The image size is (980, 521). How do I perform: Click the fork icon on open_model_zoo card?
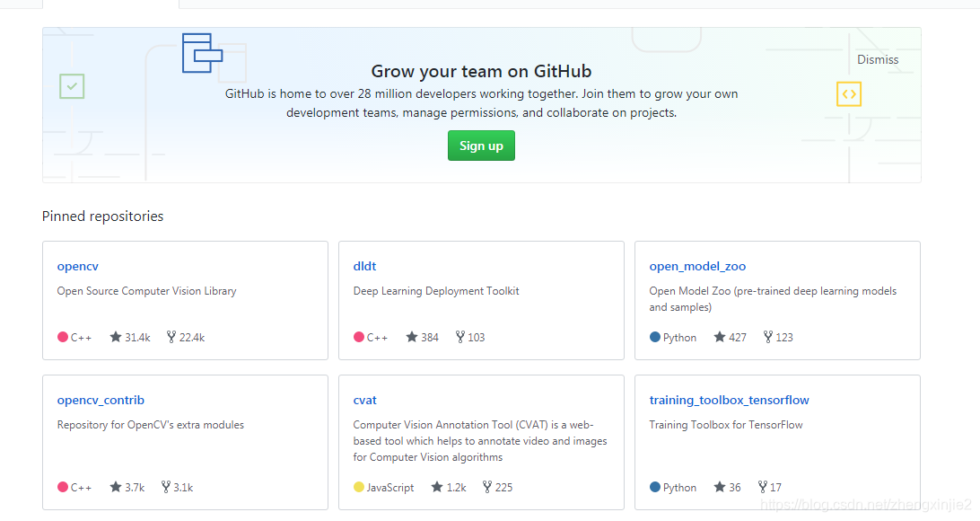click(768, 337)
